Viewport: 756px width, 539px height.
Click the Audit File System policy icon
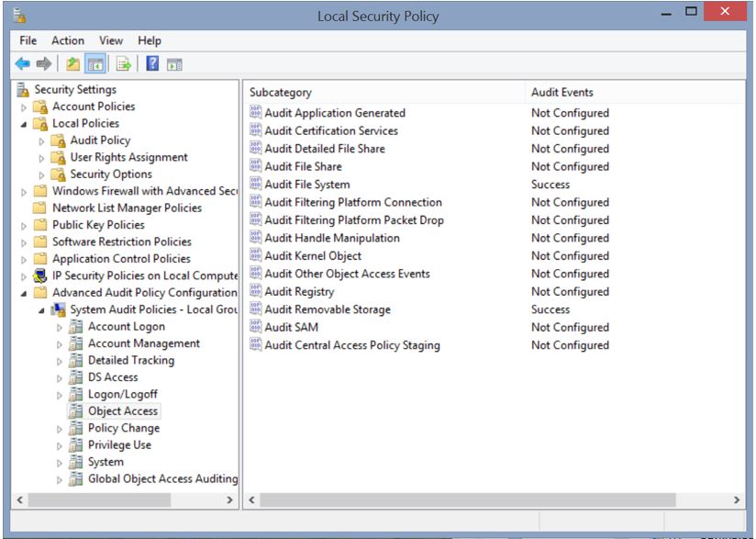tap(256, 185)
